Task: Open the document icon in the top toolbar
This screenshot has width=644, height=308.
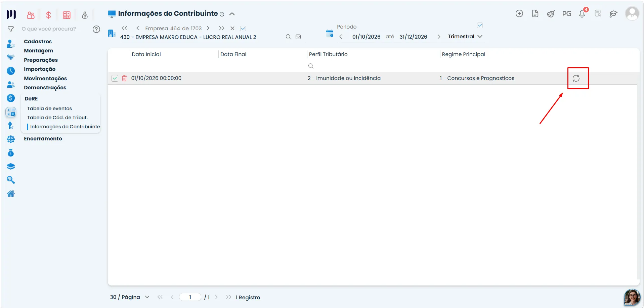Action: (535, 13)
